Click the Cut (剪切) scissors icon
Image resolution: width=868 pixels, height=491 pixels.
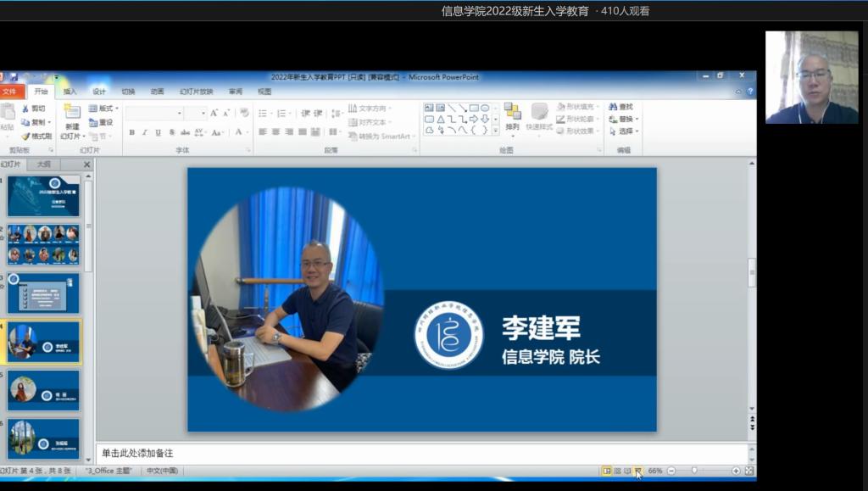25,109
